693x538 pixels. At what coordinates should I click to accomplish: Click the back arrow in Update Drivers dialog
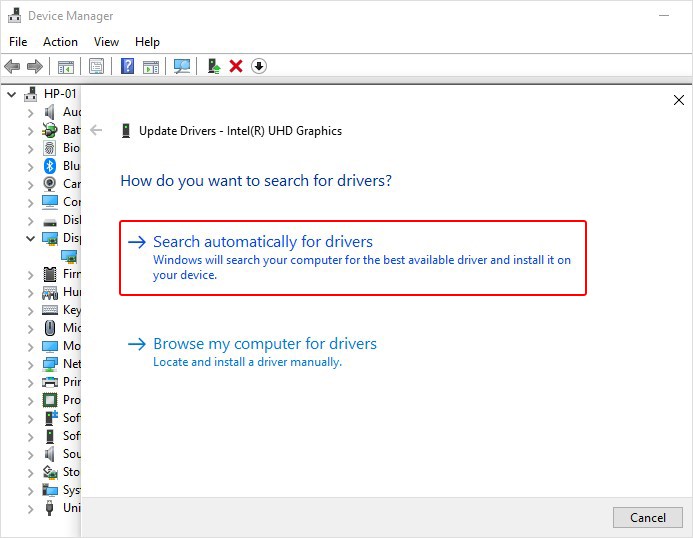pyautogui.click(x=96, y=130)
